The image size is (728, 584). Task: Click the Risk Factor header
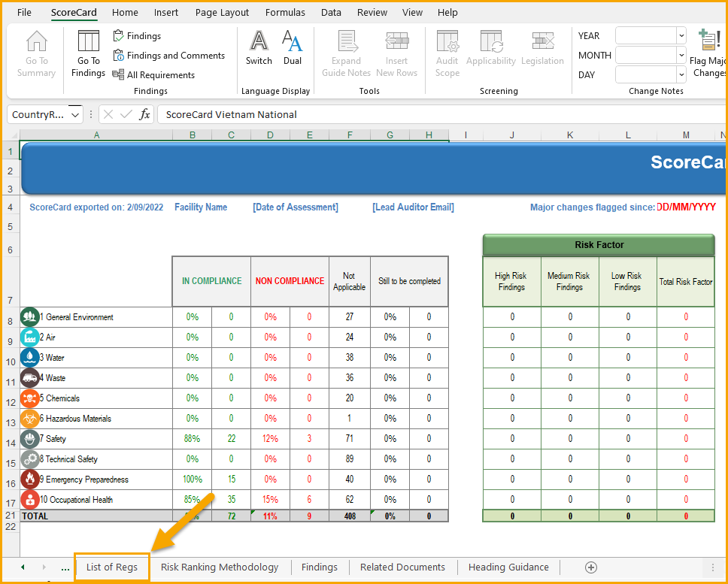[x=599, y=244]
